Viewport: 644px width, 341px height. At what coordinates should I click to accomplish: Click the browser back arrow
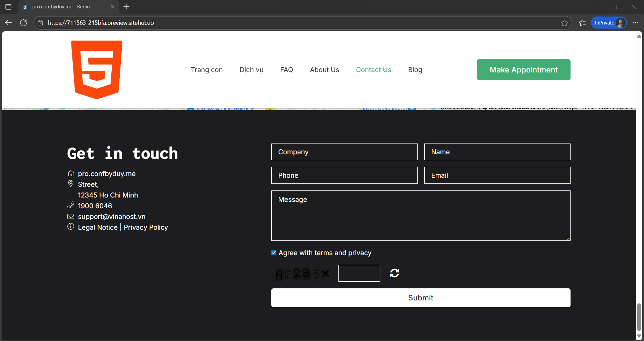click(x=8, y=23)
